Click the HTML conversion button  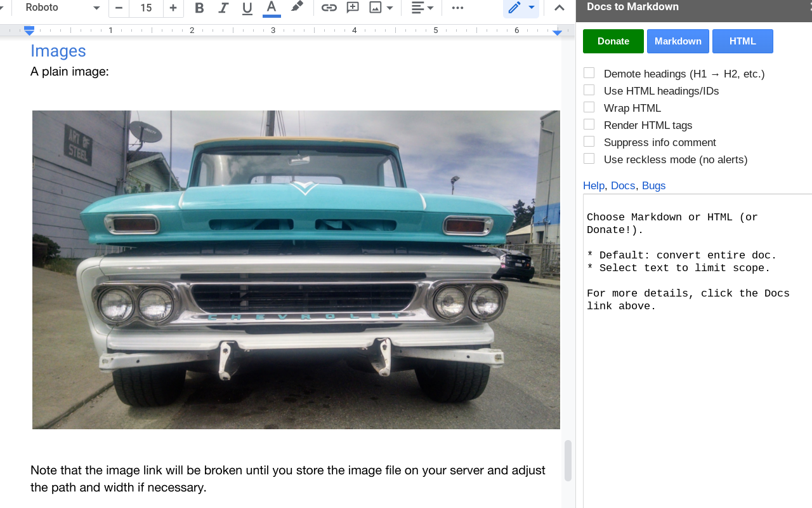(743, 41)
